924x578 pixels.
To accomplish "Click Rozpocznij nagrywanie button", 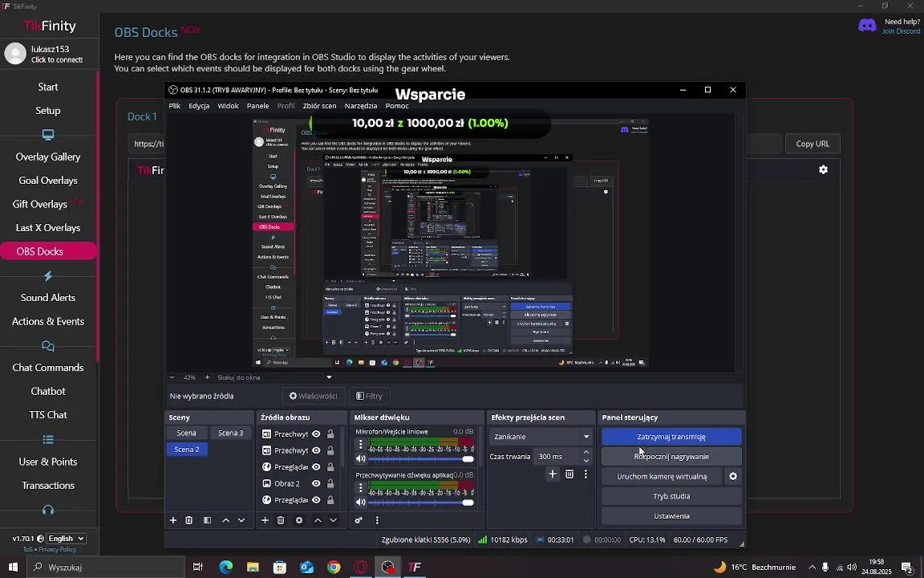I will pyautogui.click(x=671, y=457).
